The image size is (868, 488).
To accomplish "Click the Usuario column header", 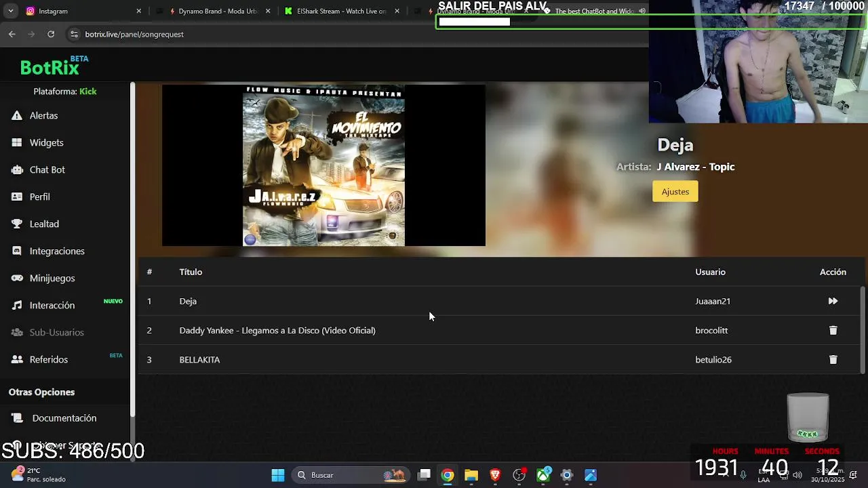I will tap(710, 272).
